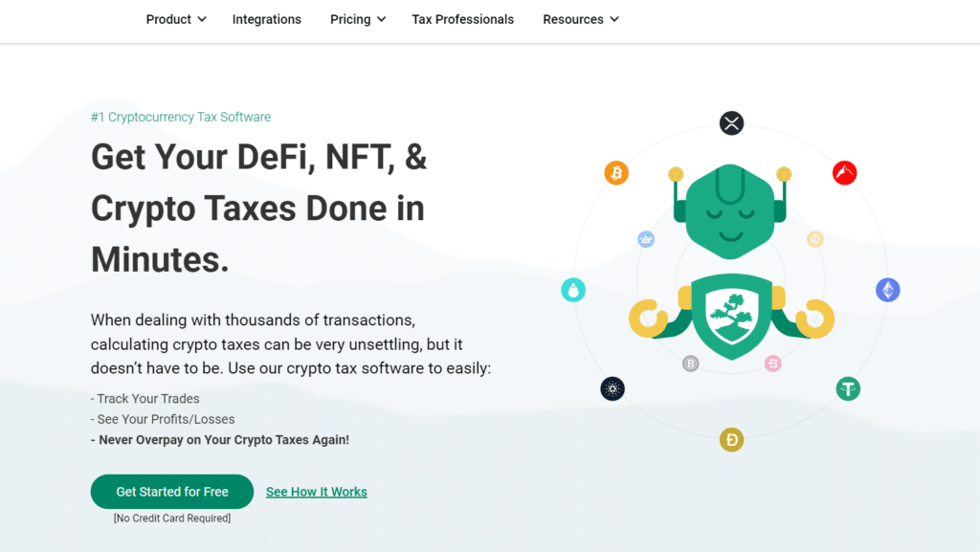Click the light blue crown coin icon
The image size is (980, 552).
646,239
